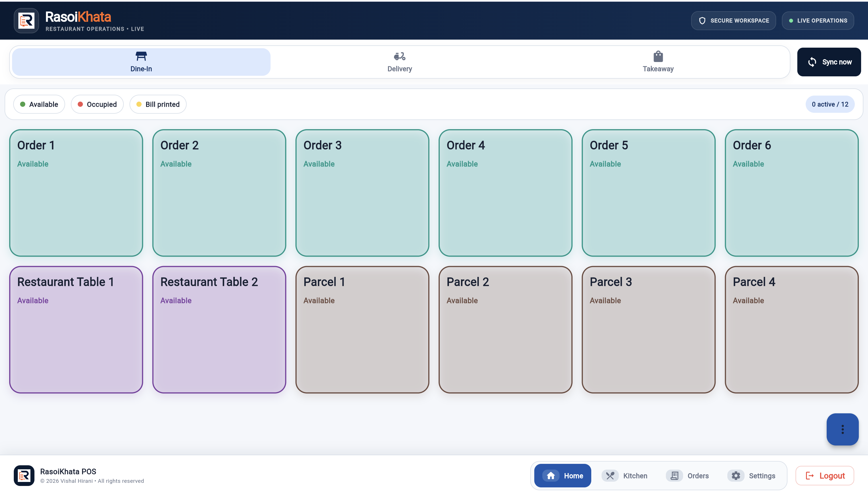Click the Live Operations badge
The width and height of the screenshot is (868, 496).
[x=817, y=21]
